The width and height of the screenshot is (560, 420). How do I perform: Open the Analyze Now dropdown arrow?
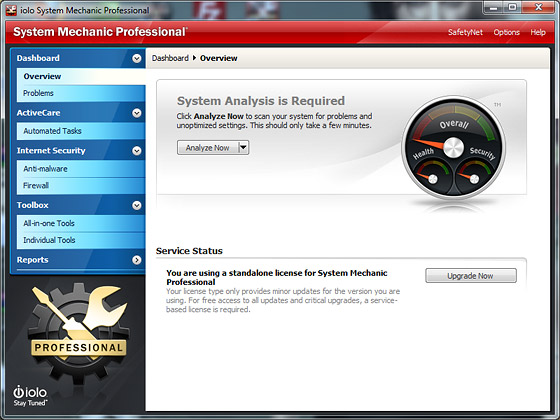pyautogui.click(x=243, y=148)
